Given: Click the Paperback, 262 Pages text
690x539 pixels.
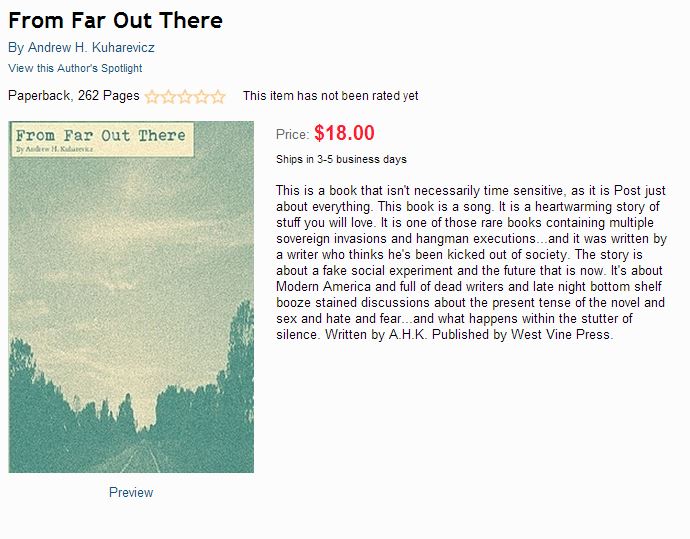Looking at the screenshot, I should click(73, 96).
